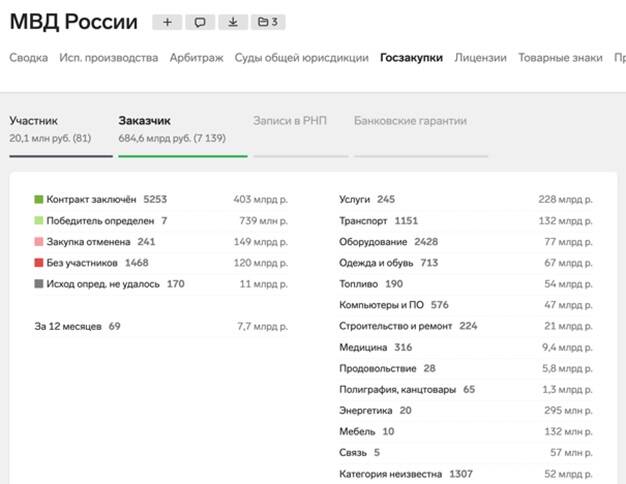Screen dimensions: 626x484
Task: Open the Оборудование 2428 category
Action: (x=466, y=242)
